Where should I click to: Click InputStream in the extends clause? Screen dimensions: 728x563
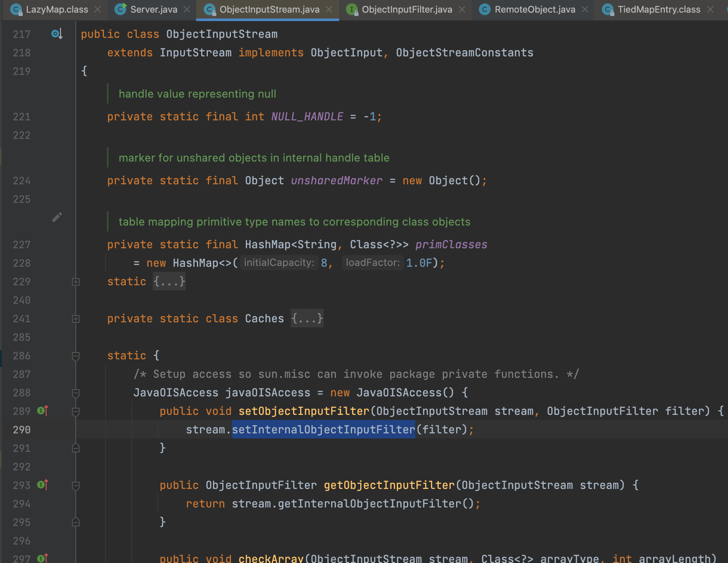196,52
